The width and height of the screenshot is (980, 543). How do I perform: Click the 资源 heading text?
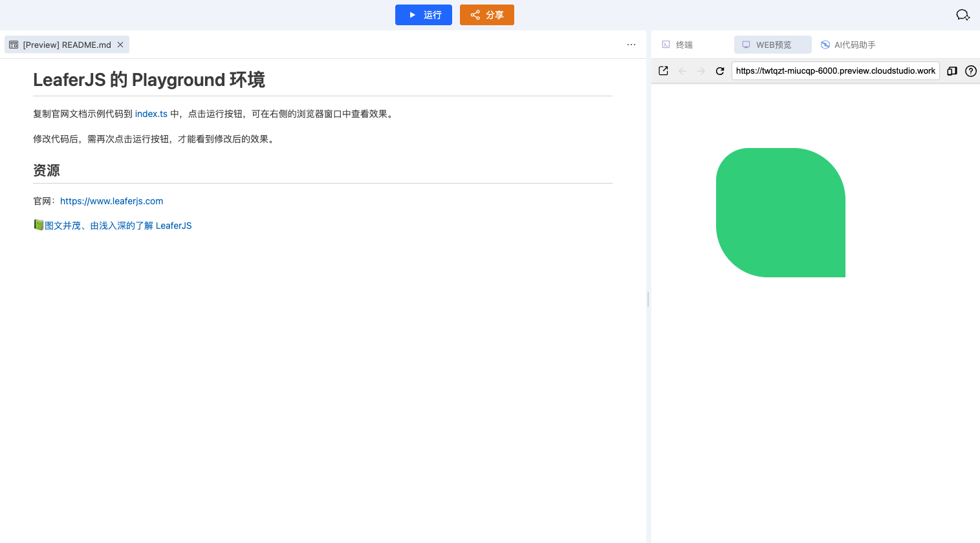(47, 171)
